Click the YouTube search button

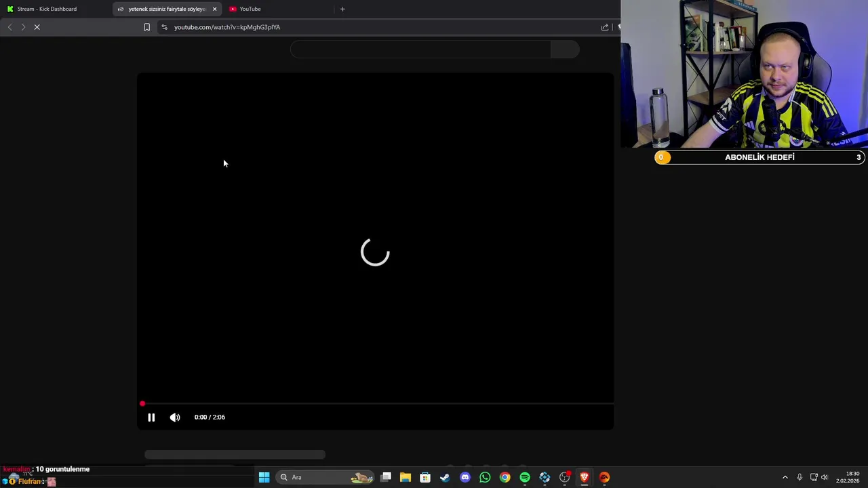coord(565,49)
